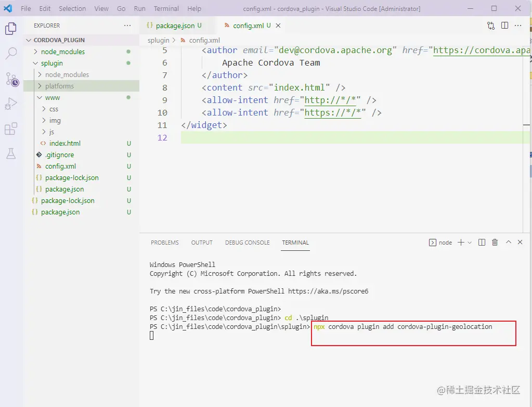532x407 pixels.
Task: Open editor more actions ellipsis
Action: pos(518,26)
